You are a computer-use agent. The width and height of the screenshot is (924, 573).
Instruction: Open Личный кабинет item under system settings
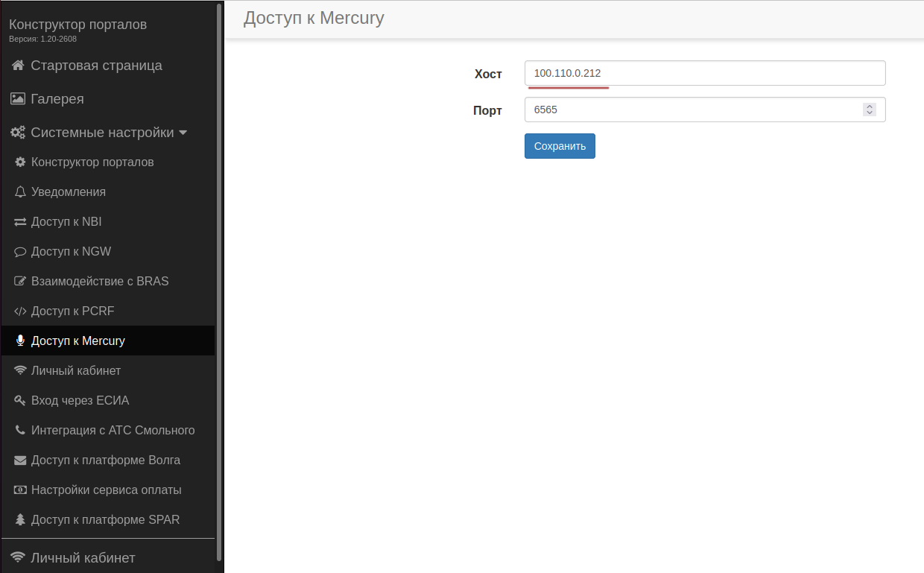click(76, 370)
